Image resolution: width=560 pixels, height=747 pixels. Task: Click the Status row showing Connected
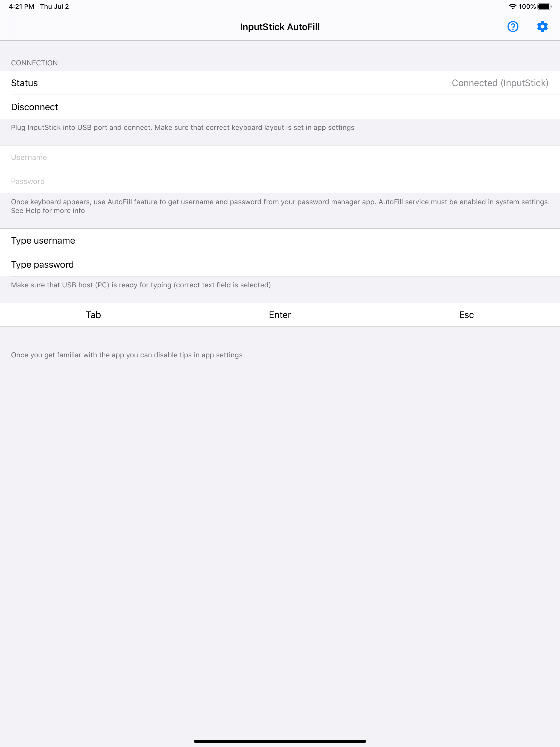tap(280, 83)
